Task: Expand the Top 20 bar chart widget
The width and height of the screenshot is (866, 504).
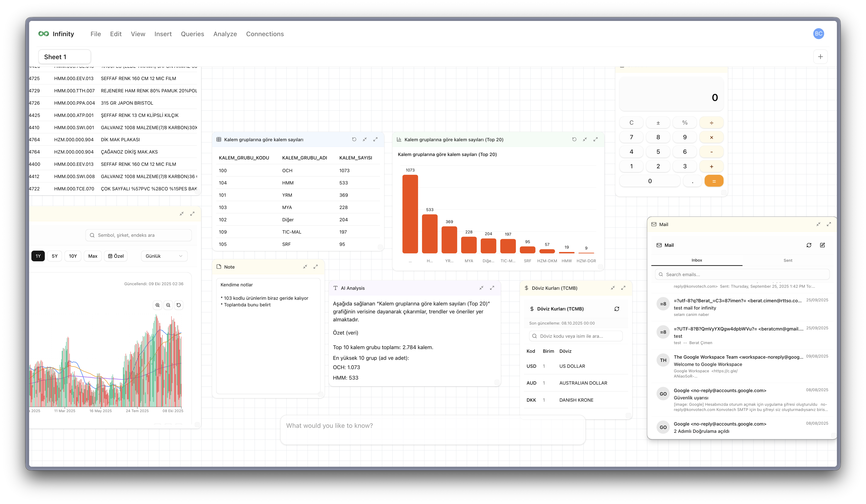Action: pyautogui.click(x=595, y=139)
